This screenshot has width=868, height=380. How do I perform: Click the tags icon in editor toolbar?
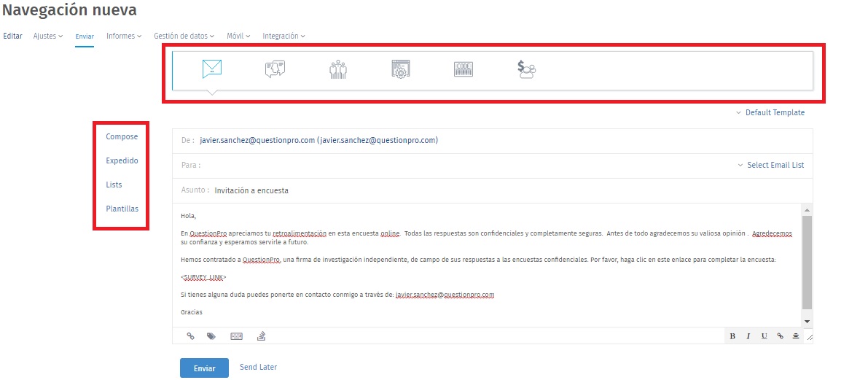click(x=211, y=336)
